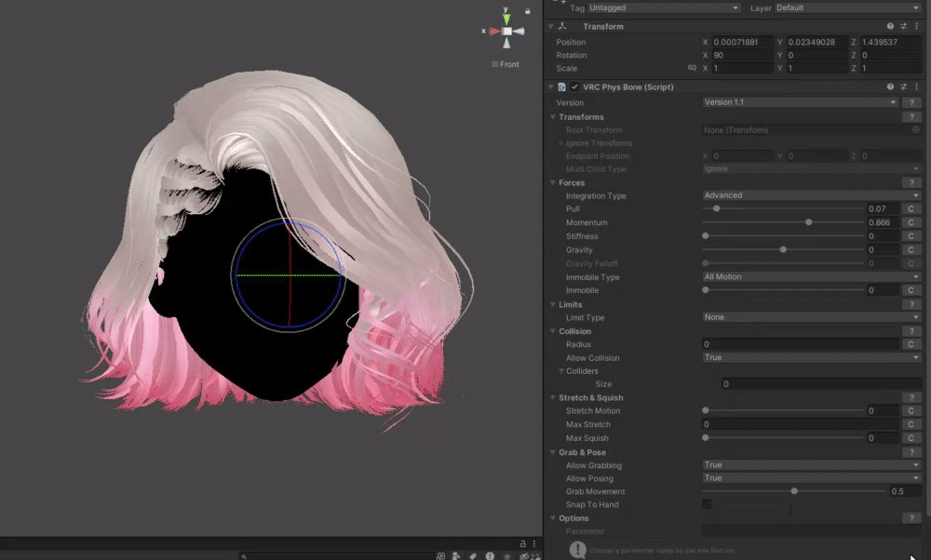Screen dimensions: 931x560
Task: Click the Front view projection label
Action: (x=508, y=64)
